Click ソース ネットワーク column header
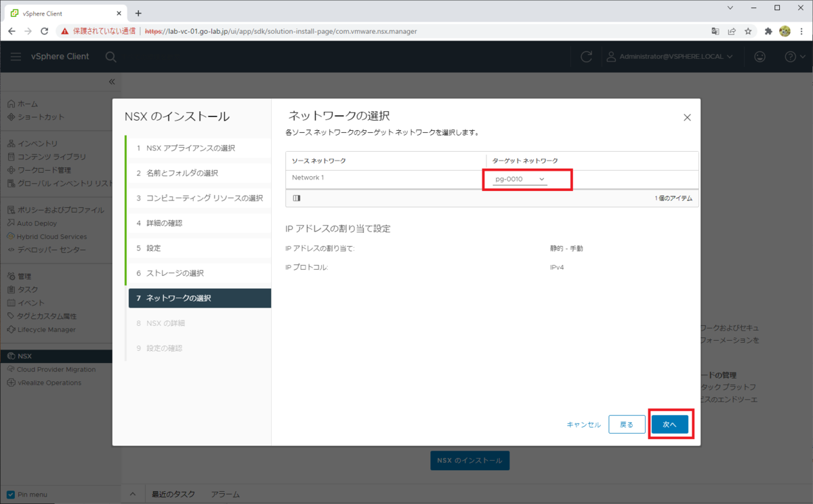 click(x=385, y=161)
